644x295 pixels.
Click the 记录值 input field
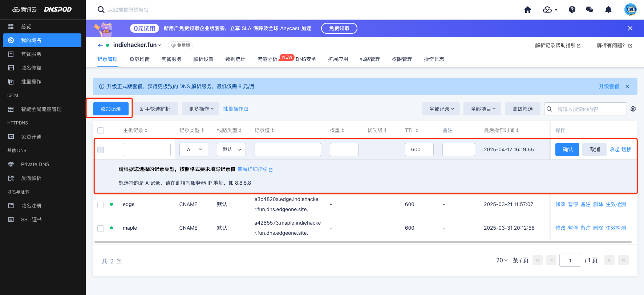(x=288, y=149)
